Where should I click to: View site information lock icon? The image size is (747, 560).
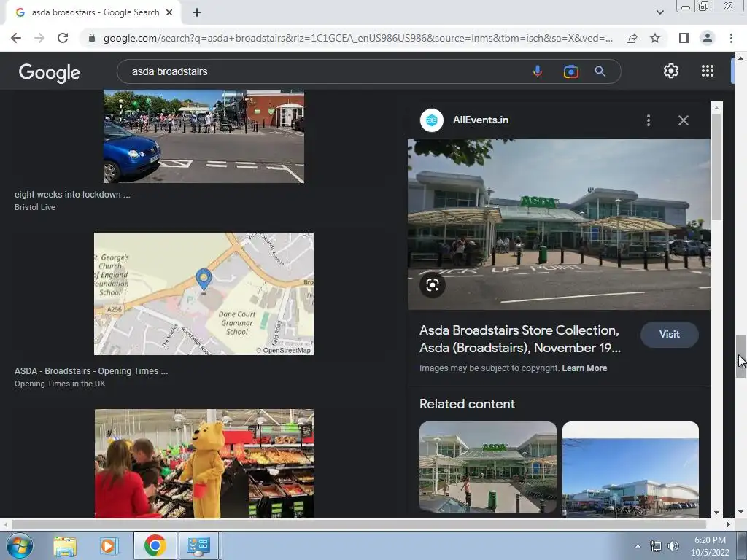(x=92, y=38)
